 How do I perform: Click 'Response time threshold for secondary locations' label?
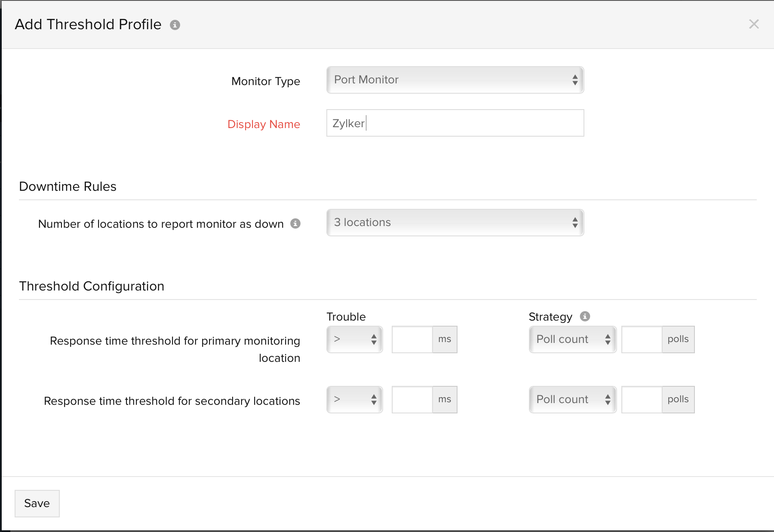pos(172,401)
